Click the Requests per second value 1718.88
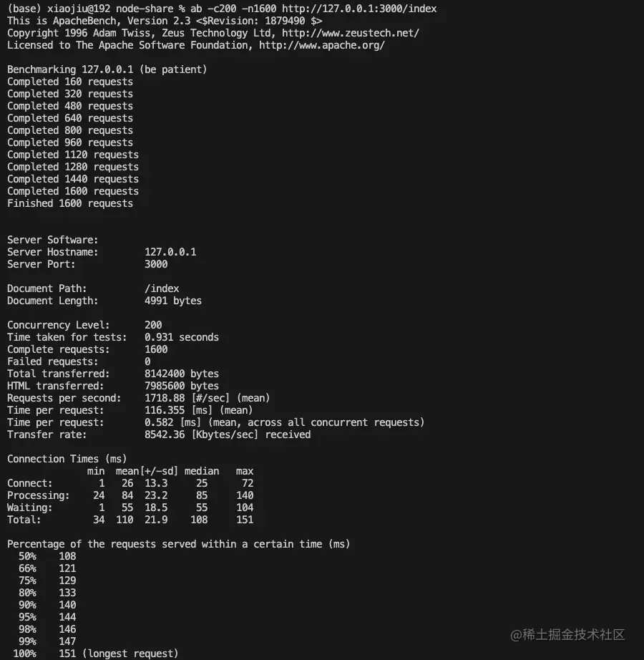The height and width of the screenshot is (660, 644). [165, 398]
